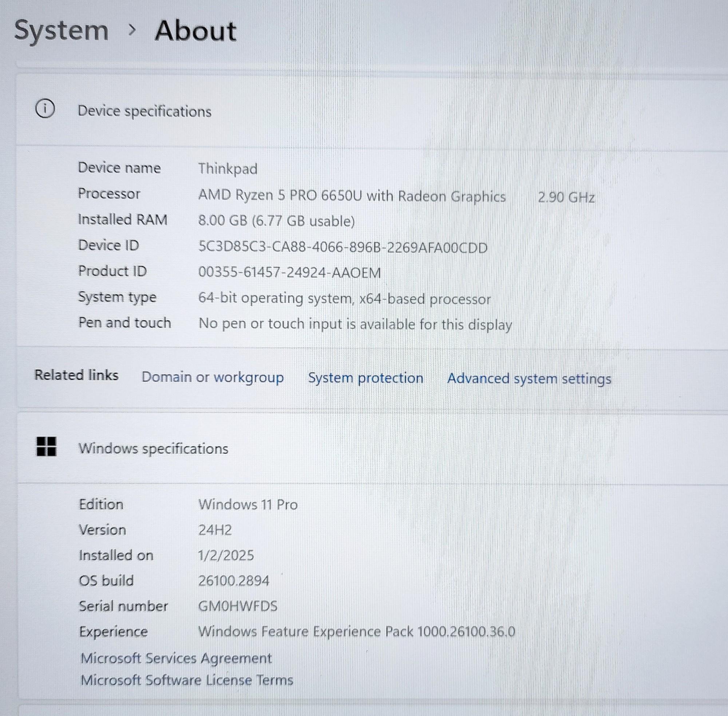Click the OS build value 26100.2894
This screenshot has width=728, height=716.
(234, 581)
